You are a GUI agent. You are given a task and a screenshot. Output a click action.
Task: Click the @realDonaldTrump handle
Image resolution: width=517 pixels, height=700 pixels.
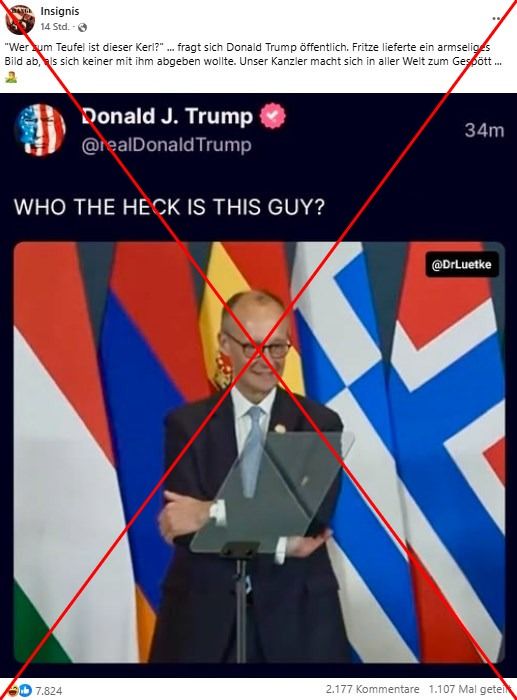pyautogui.click(x=167, y=145)
